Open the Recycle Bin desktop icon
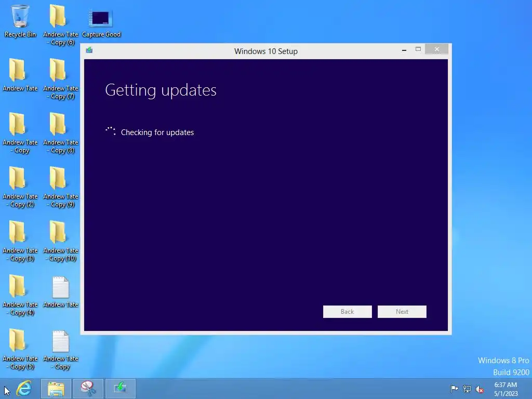Screen dimensions: 532x399 click(x=20, y=21)
